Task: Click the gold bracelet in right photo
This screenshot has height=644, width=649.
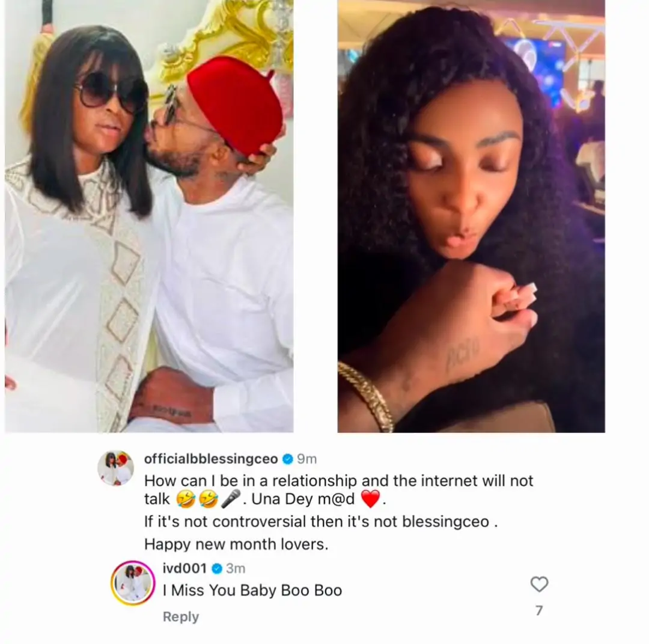Action: click(x=365, y=397)
